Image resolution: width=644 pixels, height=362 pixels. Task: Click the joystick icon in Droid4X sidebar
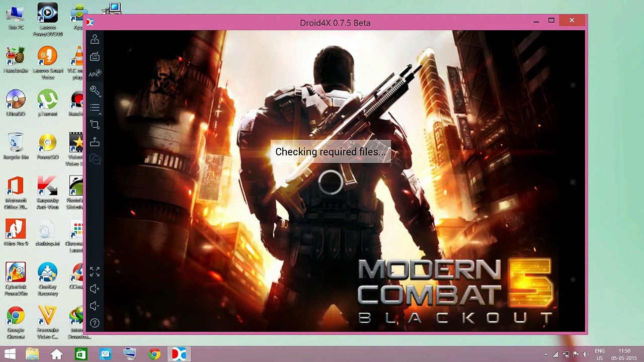coord(95,40)
